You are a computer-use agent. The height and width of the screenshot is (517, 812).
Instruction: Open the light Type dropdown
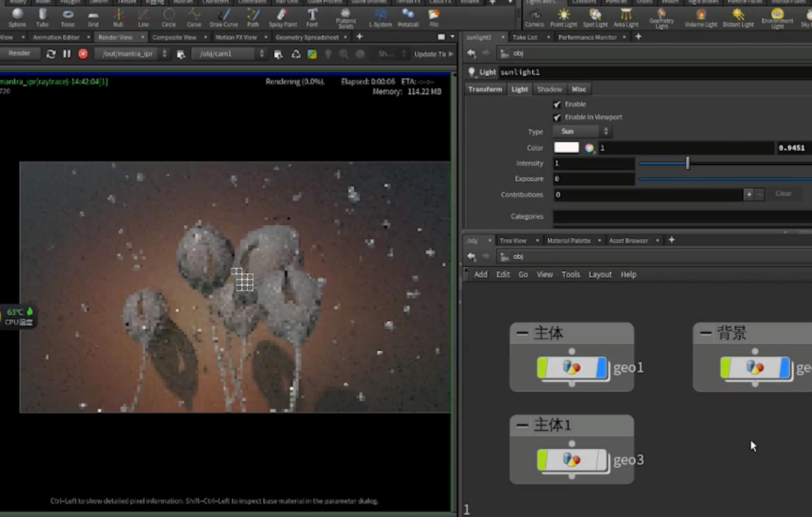point(582,131)
